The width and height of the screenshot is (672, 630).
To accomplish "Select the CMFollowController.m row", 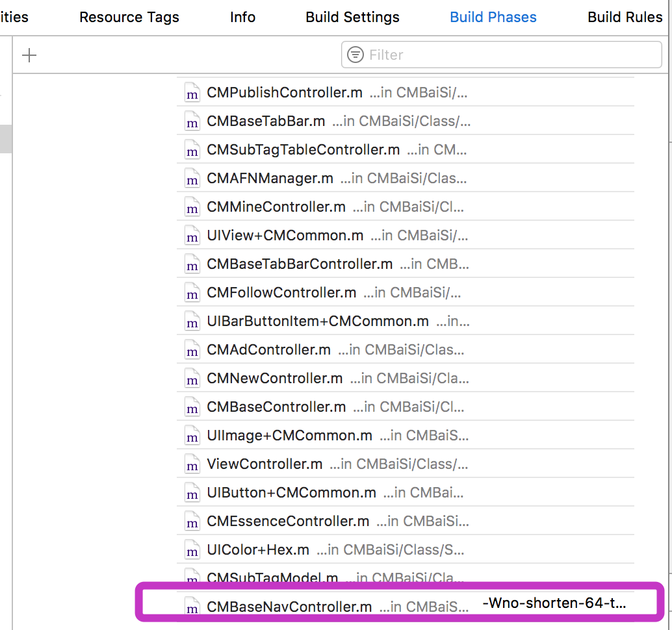I will [x=406, y=292].
